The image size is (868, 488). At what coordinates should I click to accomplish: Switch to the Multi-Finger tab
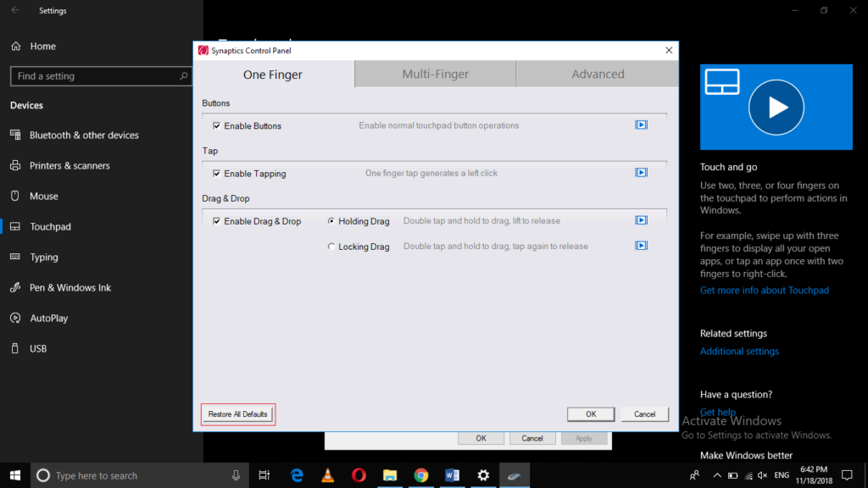coord(434,74)
